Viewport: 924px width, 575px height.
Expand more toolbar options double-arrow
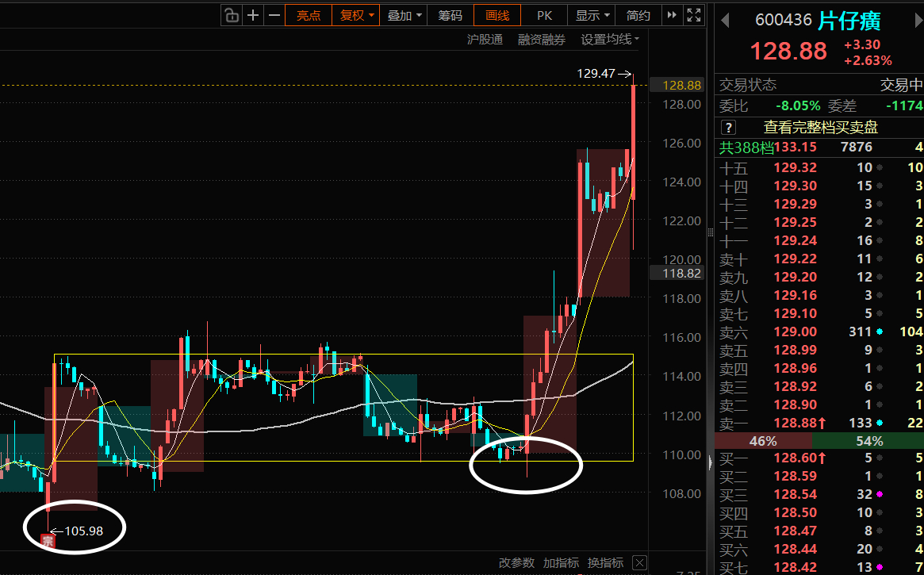tap(672, 15)
